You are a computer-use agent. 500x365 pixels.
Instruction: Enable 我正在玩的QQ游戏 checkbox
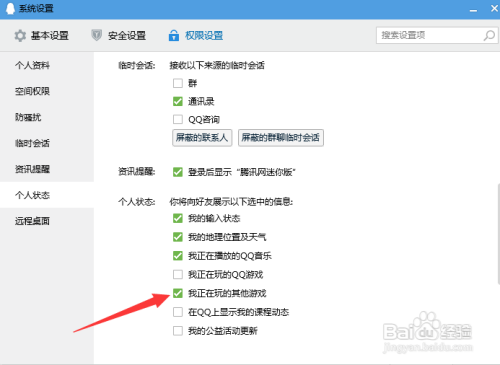178,274
